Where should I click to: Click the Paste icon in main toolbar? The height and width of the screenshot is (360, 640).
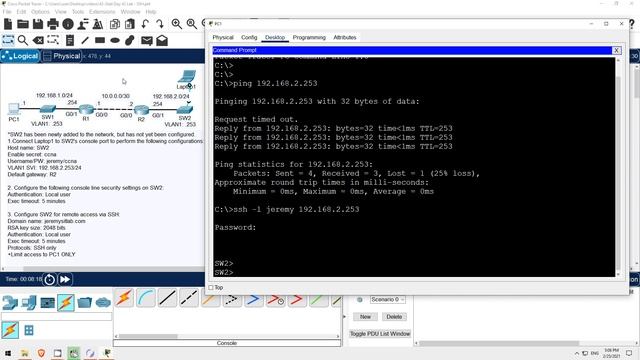[x=130, y=24]
